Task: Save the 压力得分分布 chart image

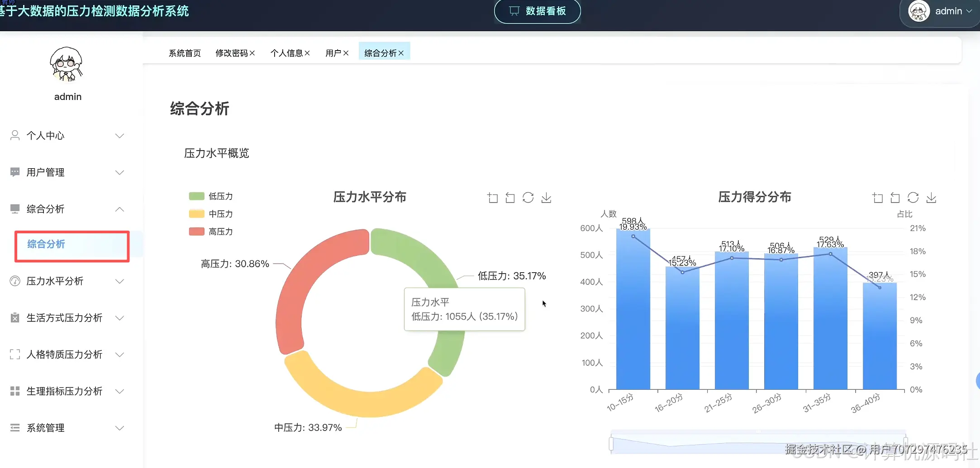Action: 931,198
